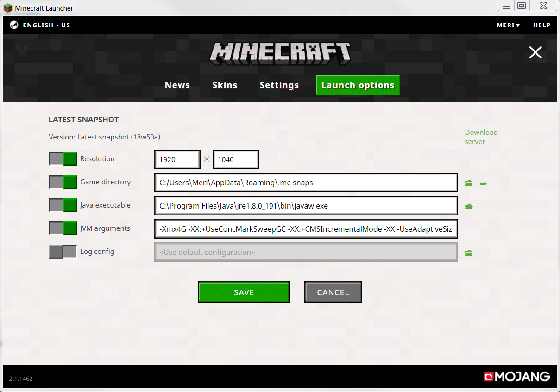
Task: Click the green SAVE button
Action: point(244,292)
